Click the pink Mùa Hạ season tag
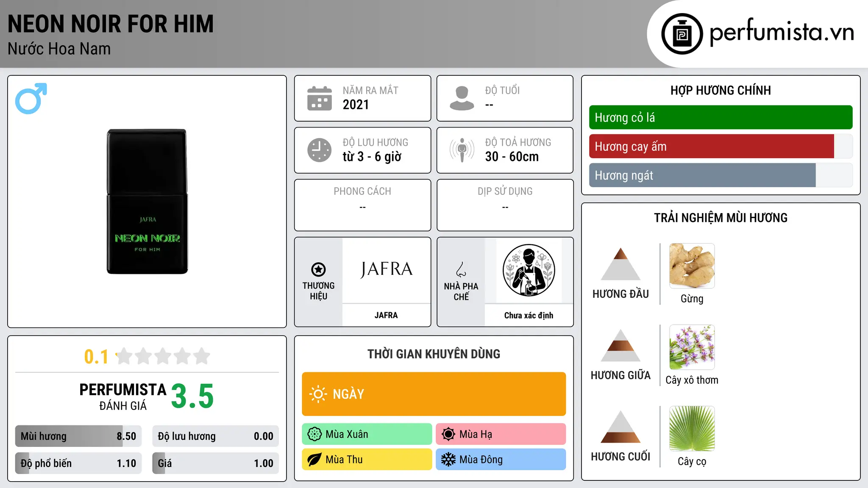The height and width of the screenshot is (488, 868). [501, 434]
